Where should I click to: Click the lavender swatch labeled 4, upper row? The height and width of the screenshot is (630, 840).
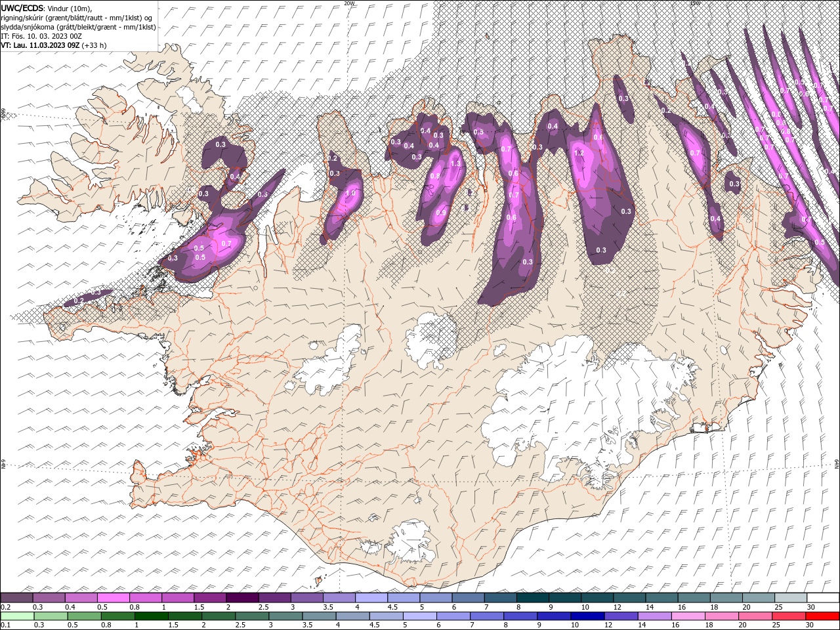pos(371,598)
